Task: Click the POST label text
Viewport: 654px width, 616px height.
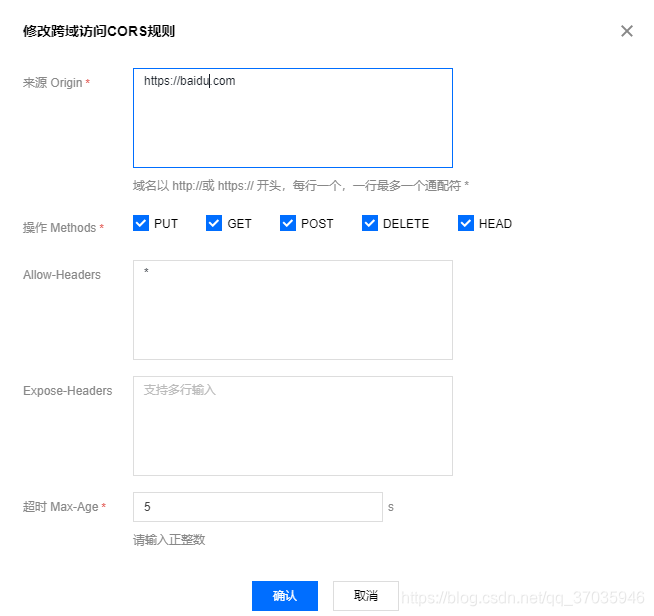Action: click(317, 224)
